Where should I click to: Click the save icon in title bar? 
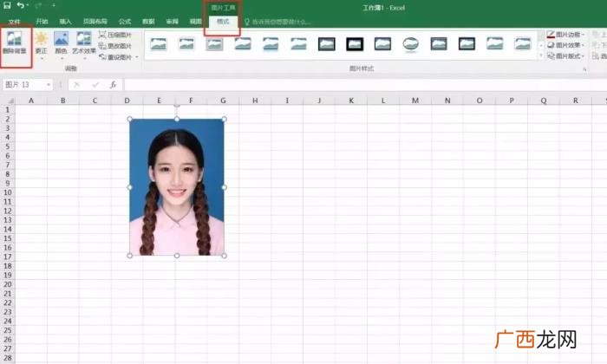tap(7, 5)
